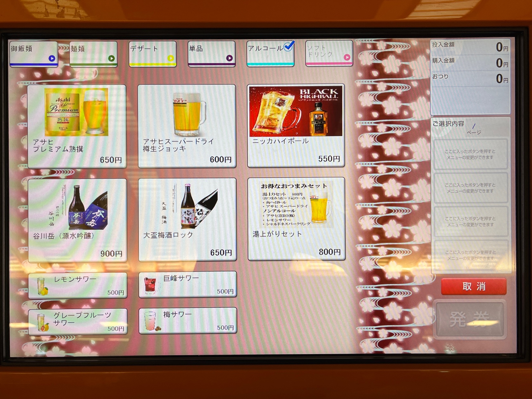Tap the lemon sour drink icon
This screenshot has height=399, width=532.
click(43, 286)
